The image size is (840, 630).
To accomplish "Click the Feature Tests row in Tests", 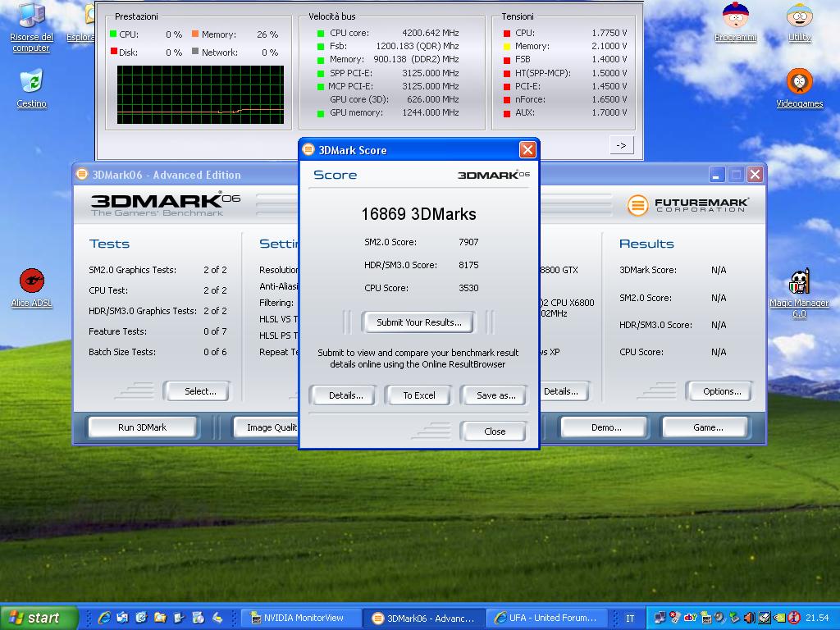I will [x=158, y=331].
